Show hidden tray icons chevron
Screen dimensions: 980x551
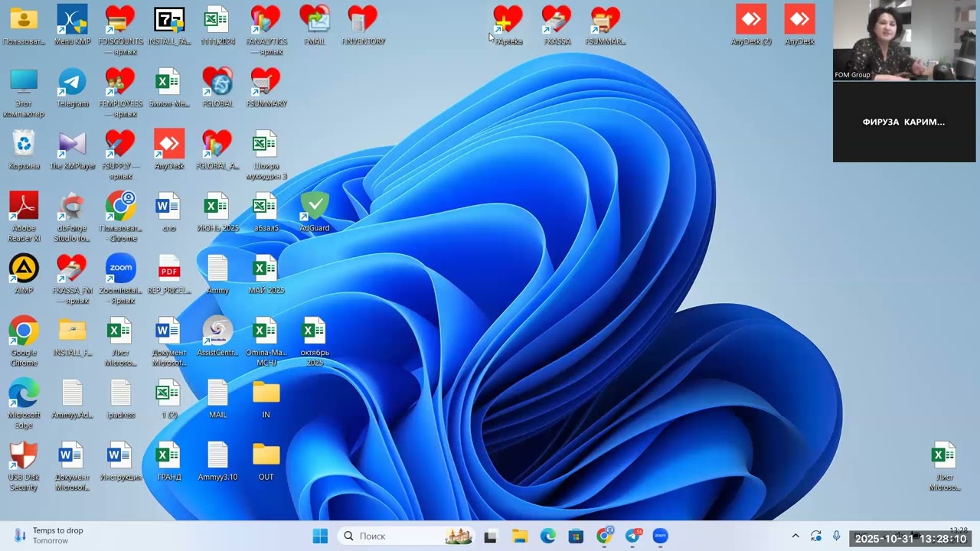(795, 536)
